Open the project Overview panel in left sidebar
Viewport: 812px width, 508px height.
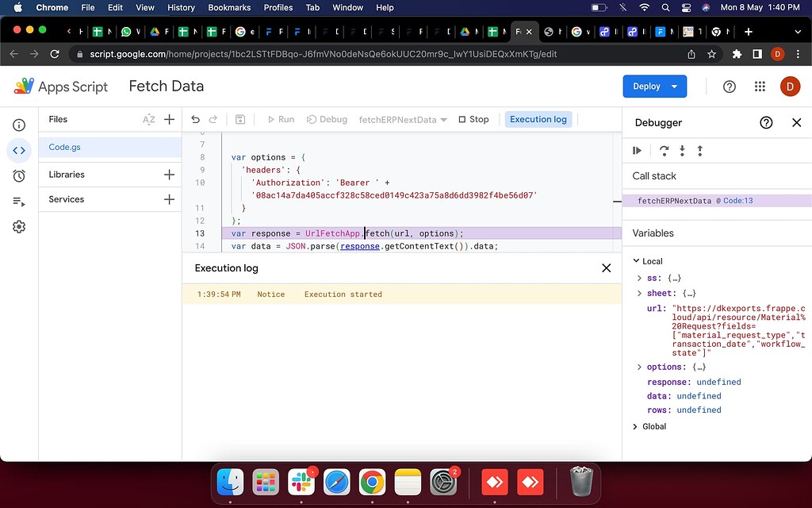tap(19, 125)
